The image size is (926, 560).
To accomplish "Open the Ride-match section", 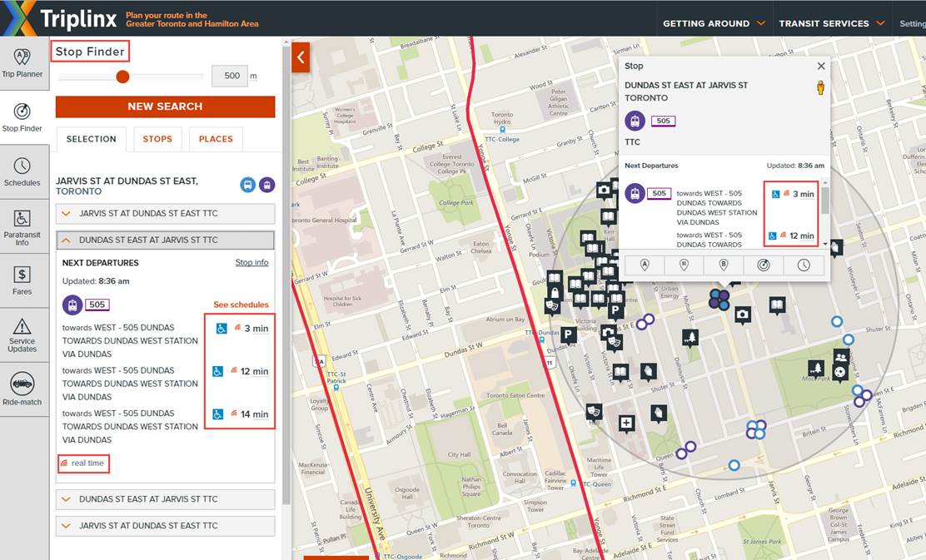I will (x=22, y=389).
